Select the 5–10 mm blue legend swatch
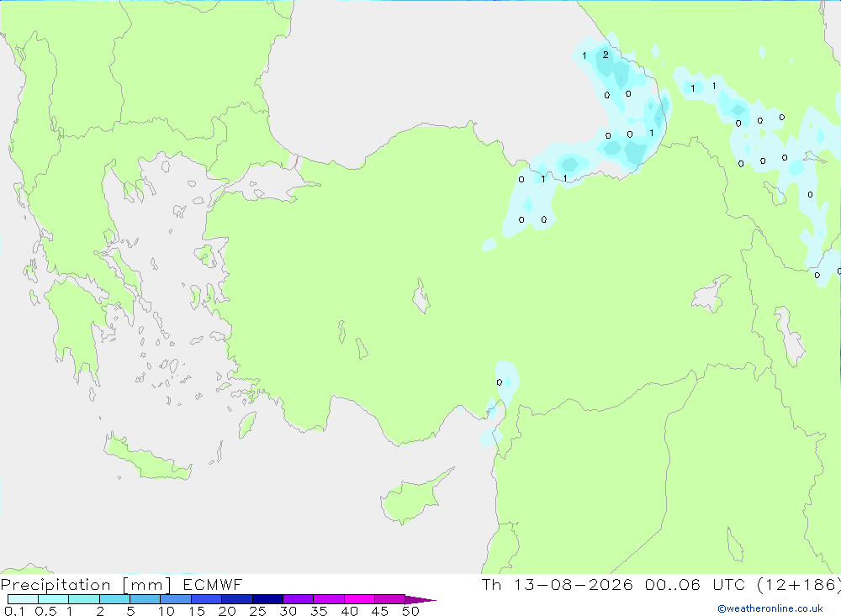Image resolution: width=841 pixels, height=616 pixels. (145, 599)
